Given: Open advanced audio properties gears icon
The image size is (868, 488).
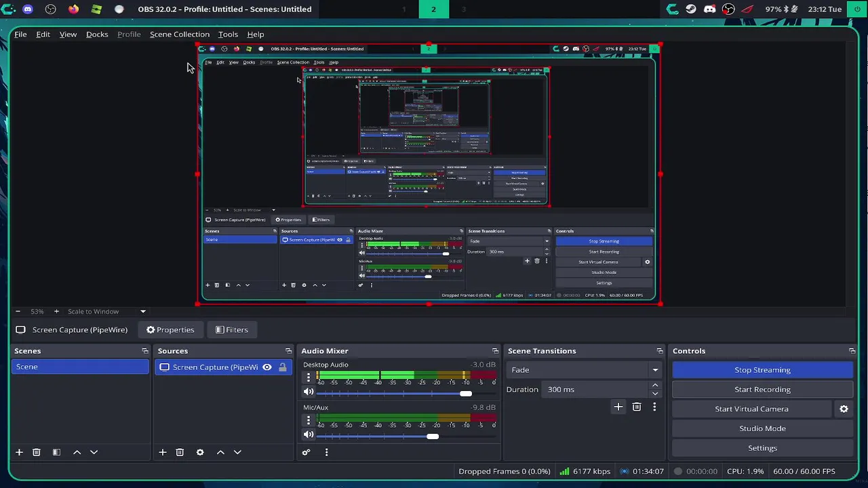Looking at the screenshot, I should point(306,452).
